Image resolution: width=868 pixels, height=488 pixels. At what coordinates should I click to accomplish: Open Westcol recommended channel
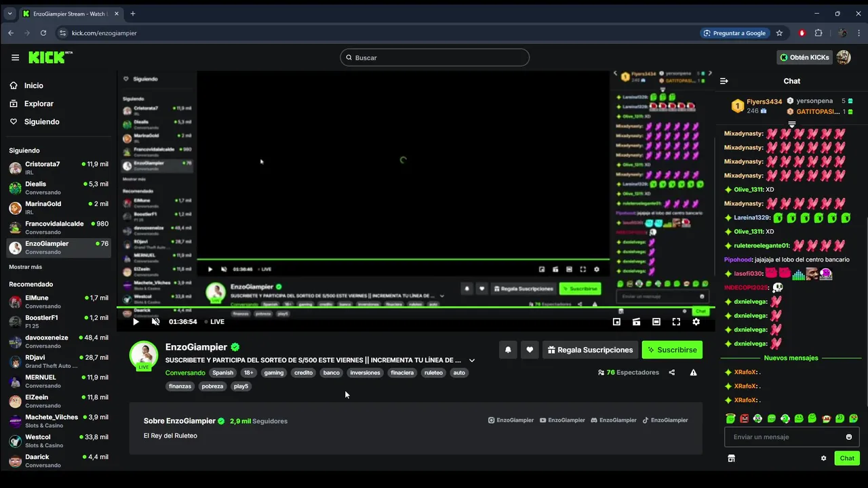pos(58,441)
